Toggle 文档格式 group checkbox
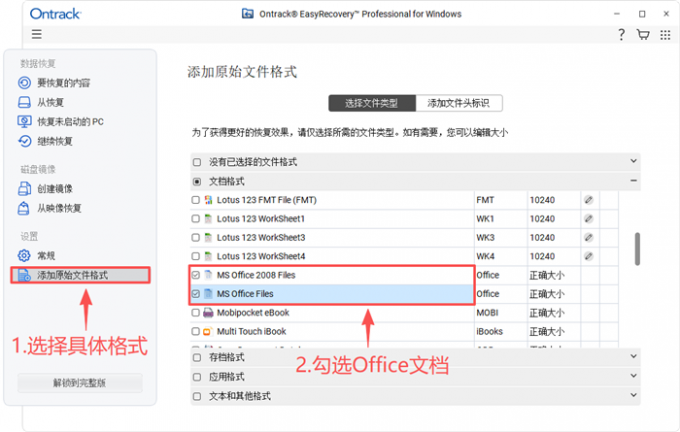680x432 pixels. 197,181
